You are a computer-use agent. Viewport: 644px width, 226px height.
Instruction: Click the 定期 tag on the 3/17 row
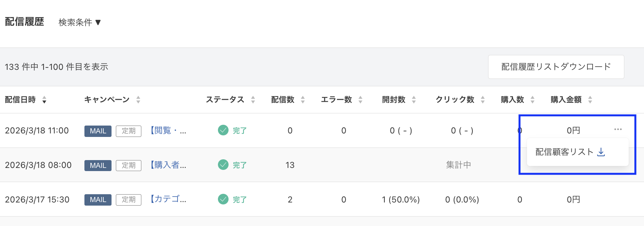point(128,199)
